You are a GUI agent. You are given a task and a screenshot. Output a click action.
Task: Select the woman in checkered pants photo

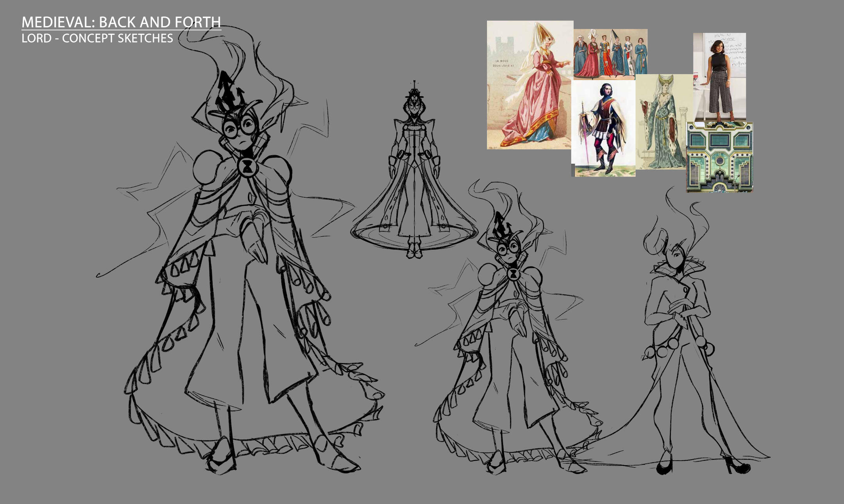pos(719,76)
